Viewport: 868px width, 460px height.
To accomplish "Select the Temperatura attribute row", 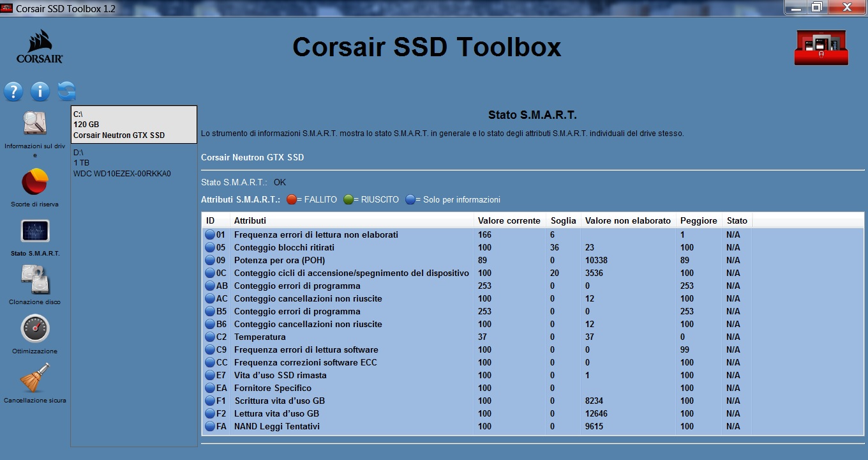I will [x=533, y=337].
